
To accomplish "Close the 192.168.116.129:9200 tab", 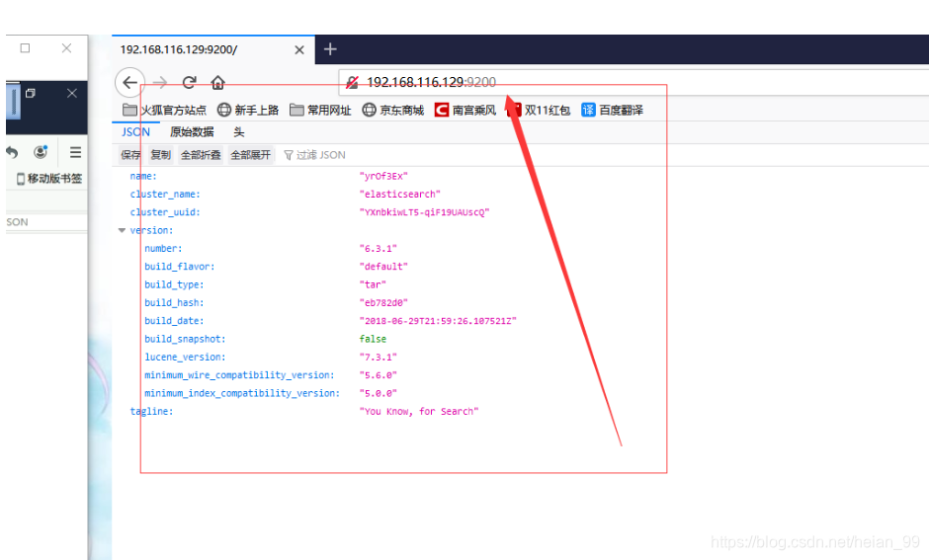I will [x=300, y=49].
